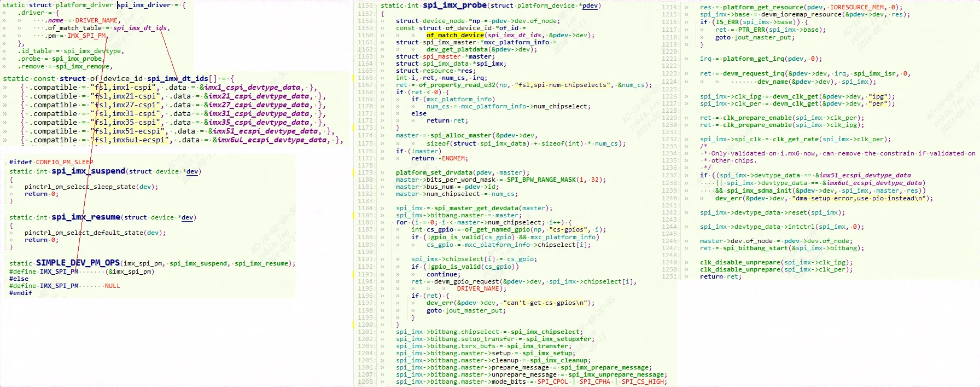Click the SPI_CS_HIGH flag
Image resolution: width=980 pixels, height=387 pixels.
pos(643,382)
